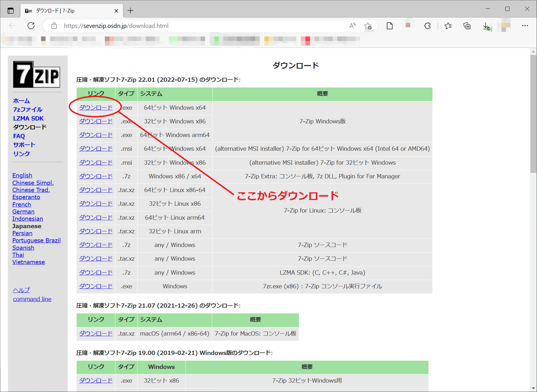Click the 'Japanese' current language label

click(27, 226)
